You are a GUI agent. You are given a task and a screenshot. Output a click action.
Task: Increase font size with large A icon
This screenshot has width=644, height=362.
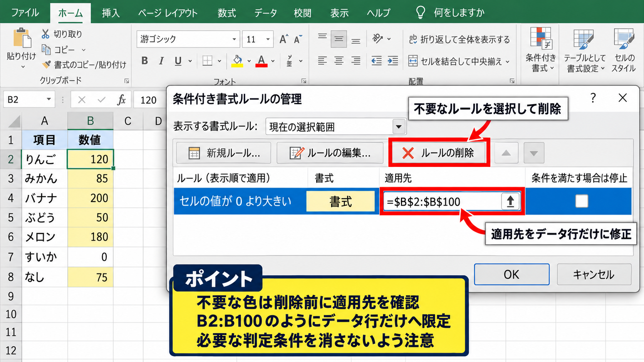[x=283, y=39]
